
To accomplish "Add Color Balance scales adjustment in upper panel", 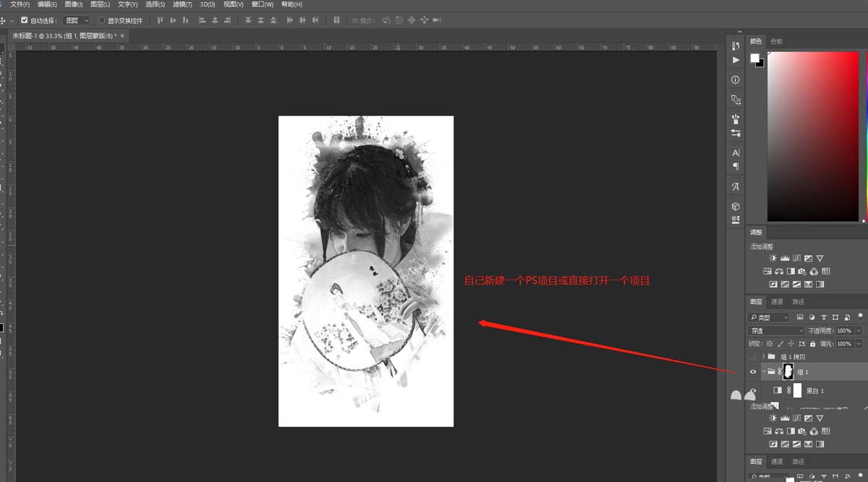I will click(779, 271).
